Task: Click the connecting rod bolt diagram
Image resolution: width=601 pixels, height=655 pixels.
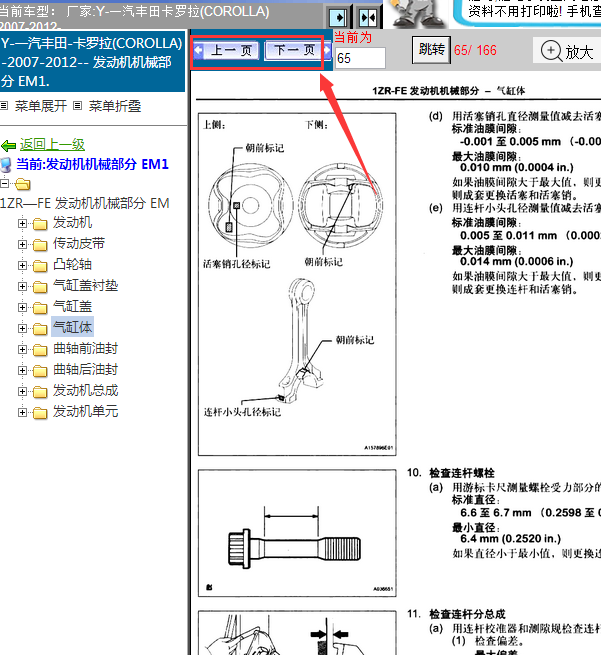Action: (x=297, y=533)
